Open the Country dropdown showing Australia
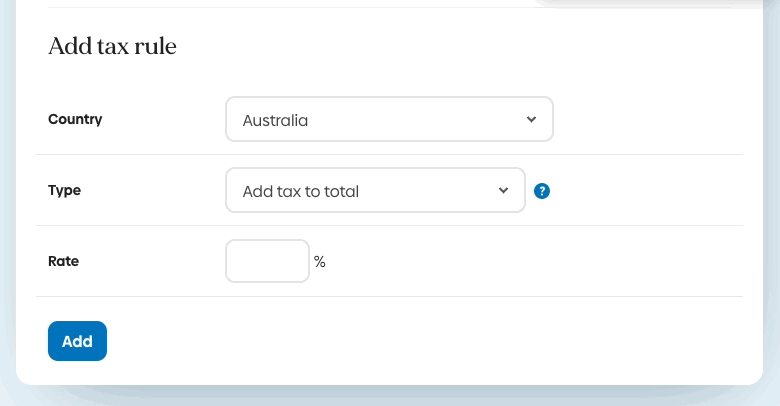The width and height of the screenshot is (780, 406). (389, 120)
